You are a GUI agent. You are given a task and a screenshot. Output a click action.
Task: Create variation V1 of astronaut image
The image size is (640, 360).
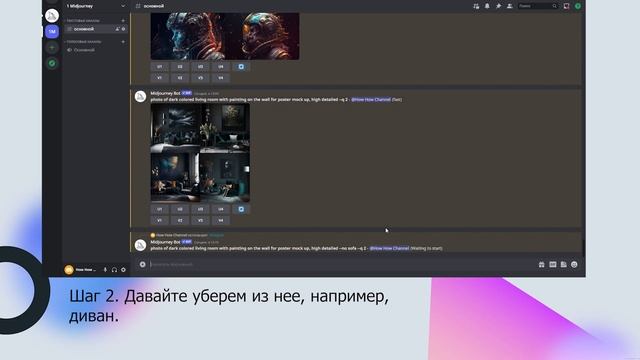point(160,78)
